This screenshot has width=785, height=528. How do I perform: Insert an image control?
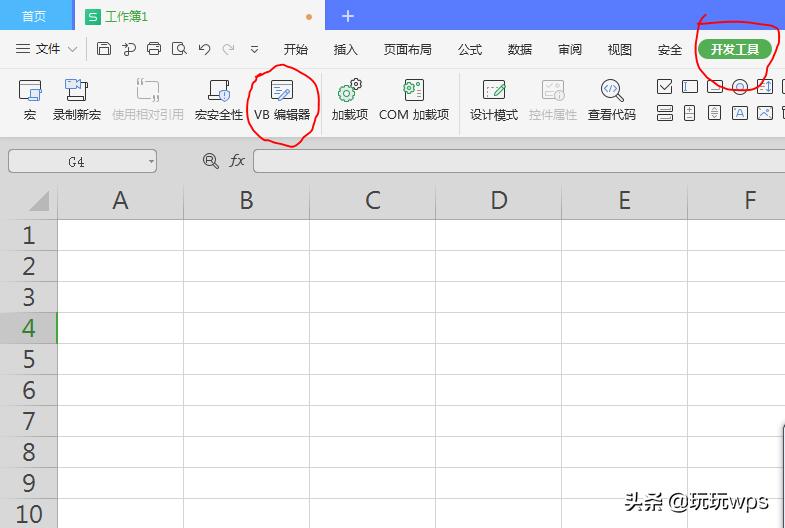click(x=764, y=113)
